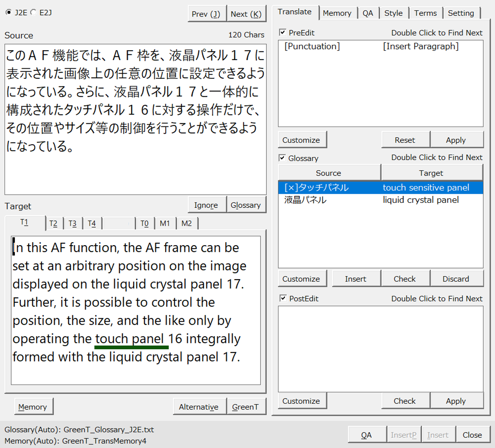Uncheck the PreEdit checkbox

click(x=283, y=32)
